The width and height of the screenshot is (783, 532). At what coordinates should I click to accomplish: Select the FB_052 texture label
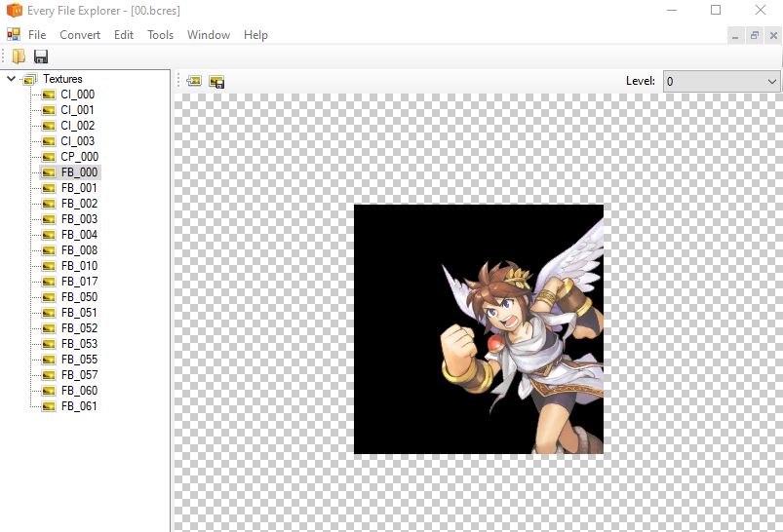79,328
